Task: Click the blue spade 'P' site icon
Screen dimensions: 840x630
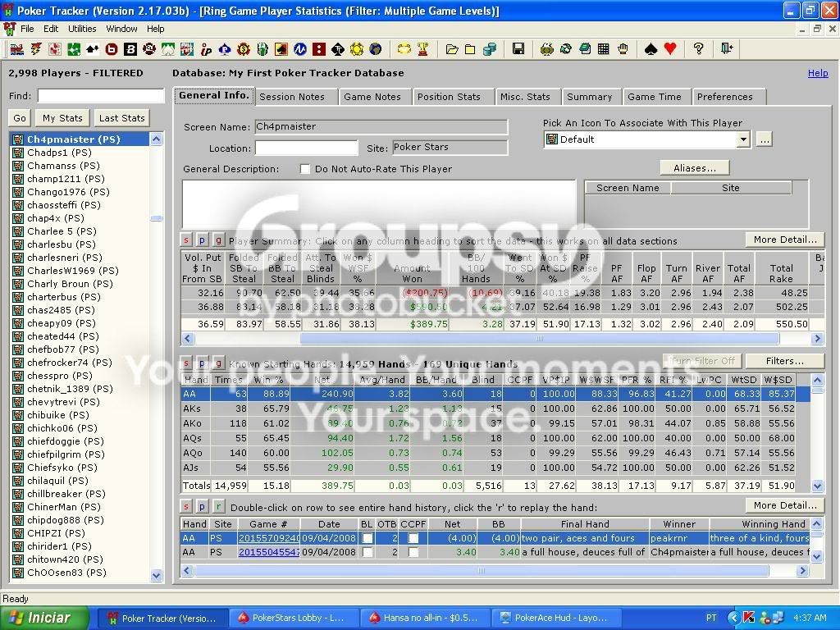Action: (225, 49)
